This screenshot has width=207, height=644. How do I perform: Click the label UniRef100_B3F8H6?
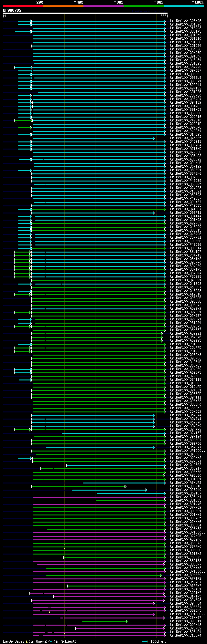(186, 174)
